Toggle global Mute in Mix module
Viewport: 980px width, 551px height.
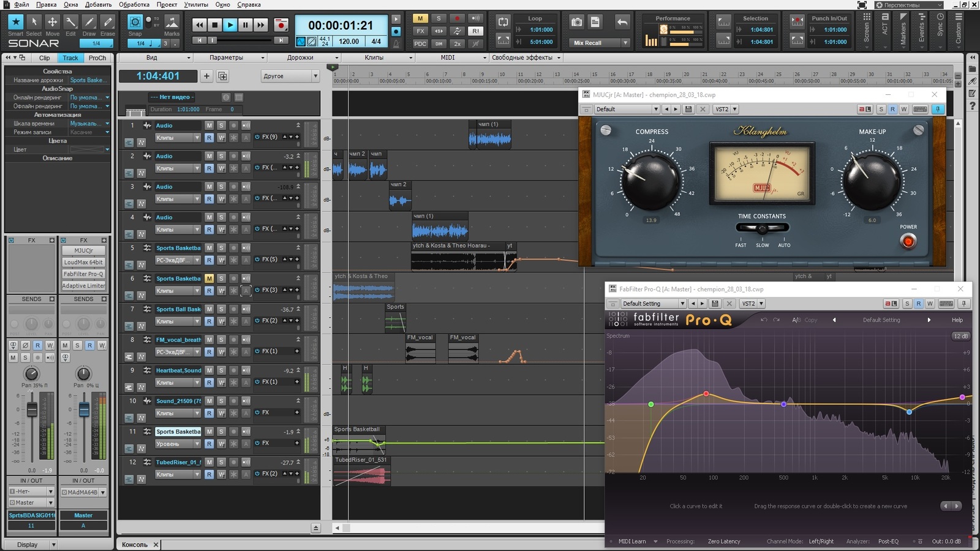pos(420,18)
